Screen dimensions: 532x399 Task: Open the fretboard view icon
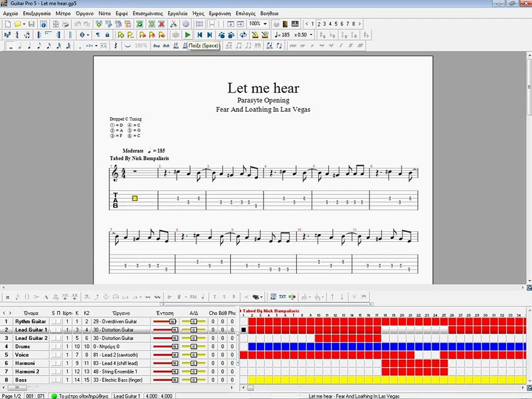[x=285, y=24]
